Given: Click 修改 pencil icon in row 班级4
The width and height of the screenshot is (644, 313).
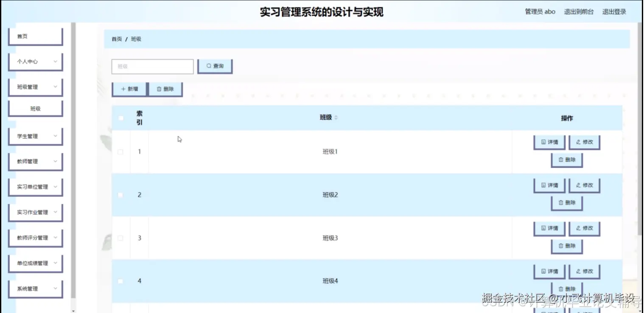Looking at the screenshot, I should click(x=578, y=271).
